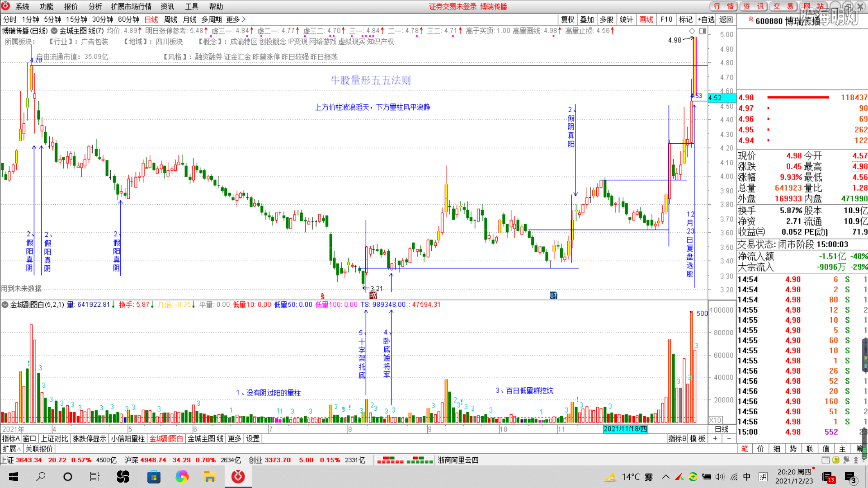Add stock via +自选 button
This screenshot has height=488, width=868.
706,19
